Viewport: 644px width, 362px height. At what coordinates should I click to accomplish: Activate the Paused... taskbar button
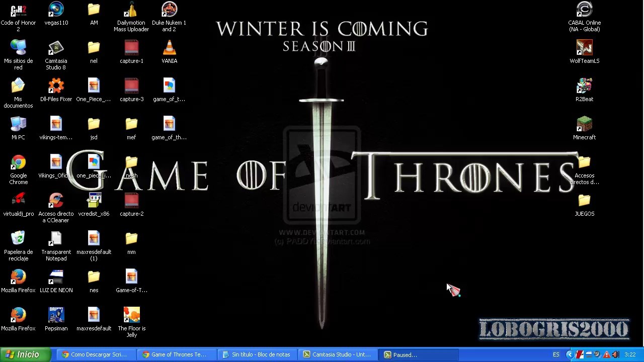[x=417, y=354]
